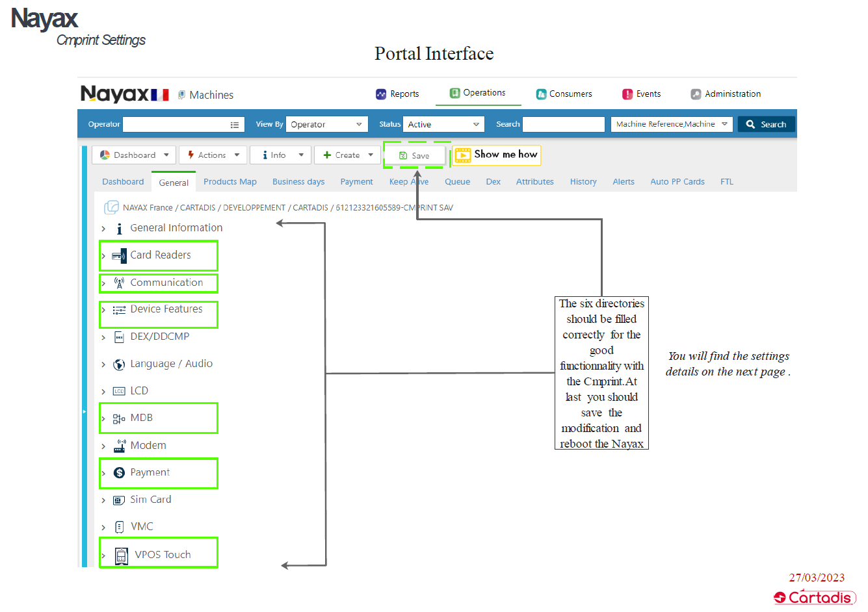Click the Sim Card icon

click(119, 500)
